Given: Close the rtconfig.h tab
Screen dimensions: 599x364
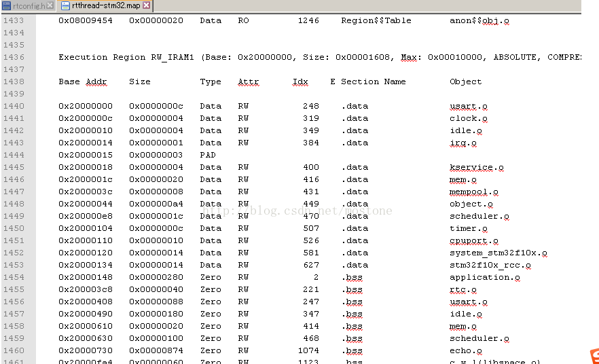Looking at the screenshot, I should pos(50,5).
